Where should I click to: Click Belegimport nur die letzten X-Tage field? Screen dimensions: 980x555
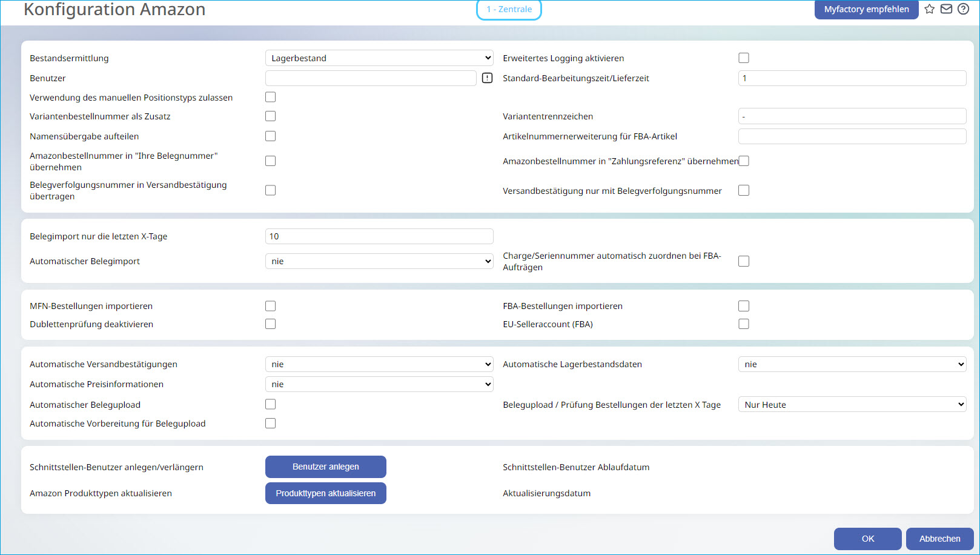coord(379,236)
